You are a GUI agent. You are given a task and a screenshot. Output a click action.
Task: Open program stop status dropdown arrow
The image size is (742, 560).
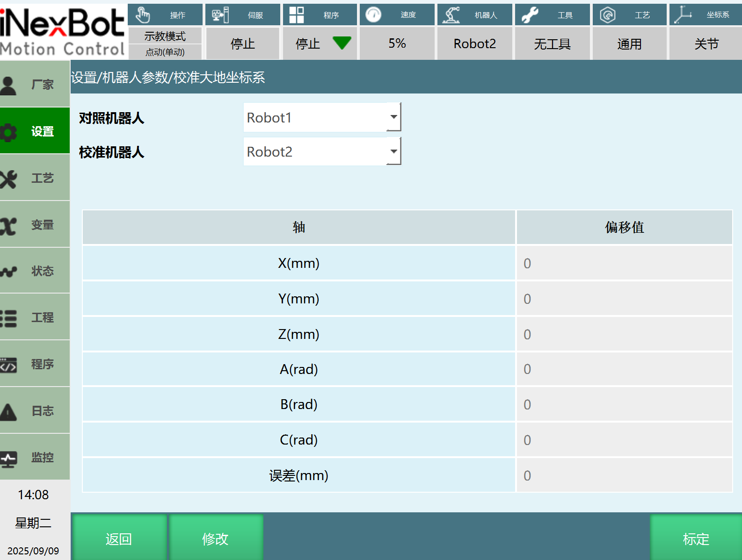coord(342,43)
